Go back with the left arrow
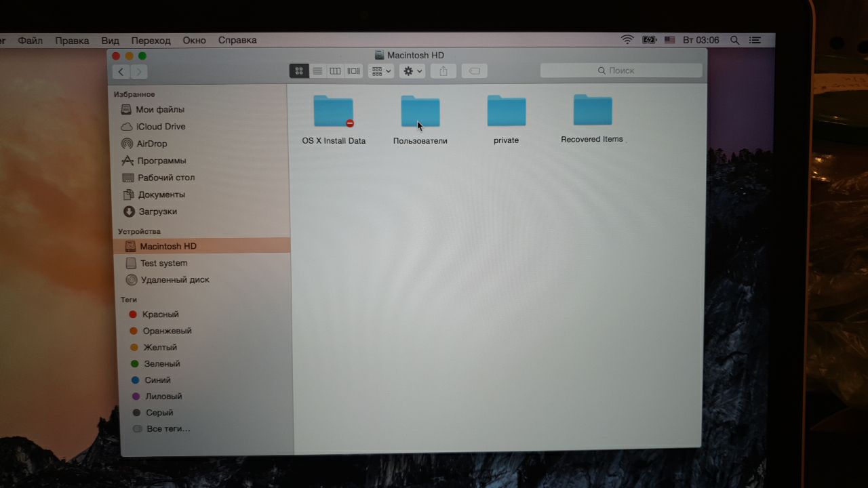868x488 pixels. pos(121,71)
